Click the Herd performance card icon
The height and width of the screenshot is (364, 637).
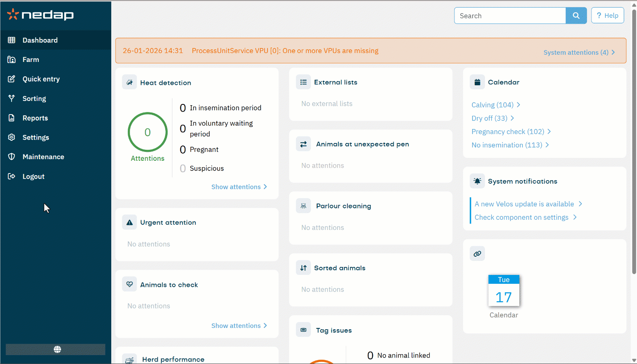[130, 359]
